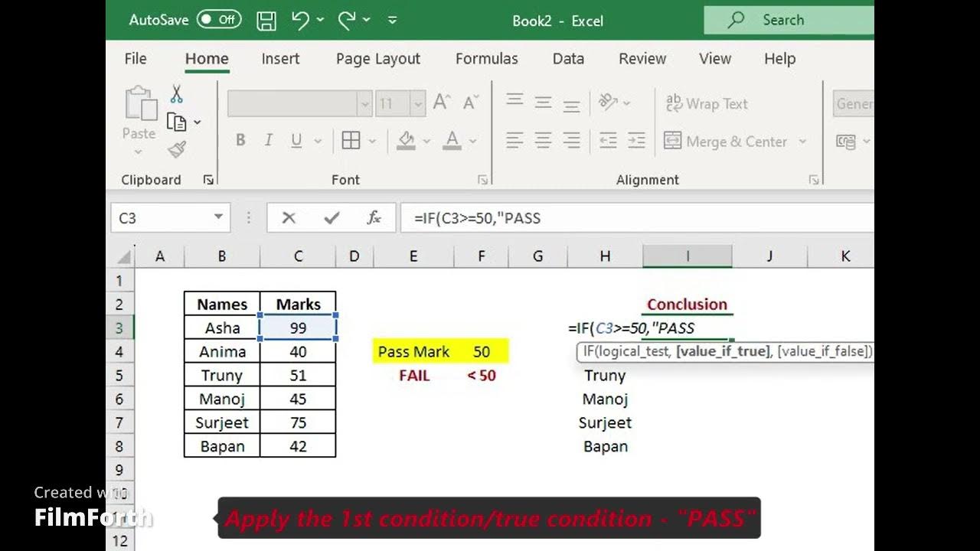Image resolution: width=980 pixels, height=551 pixels.
Task: Expand the Merge & Center dropdown arrow
Action: [x=802, y=142]
